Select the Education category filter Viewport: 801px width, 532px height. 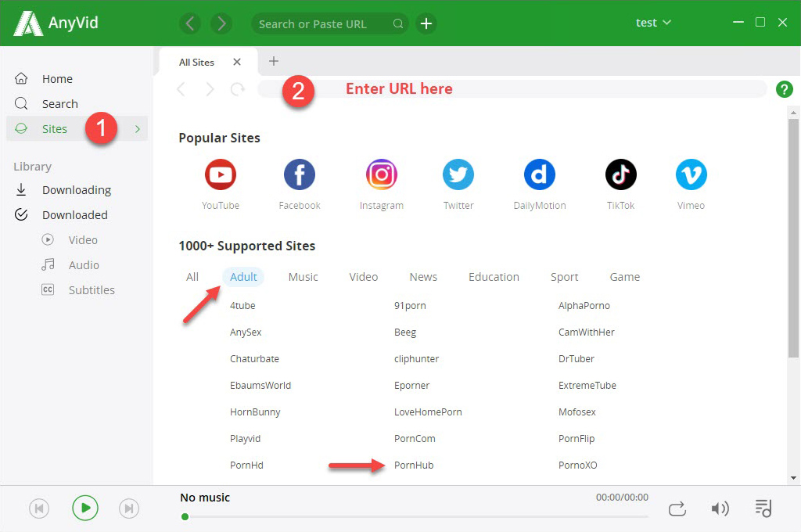[494, 277]
